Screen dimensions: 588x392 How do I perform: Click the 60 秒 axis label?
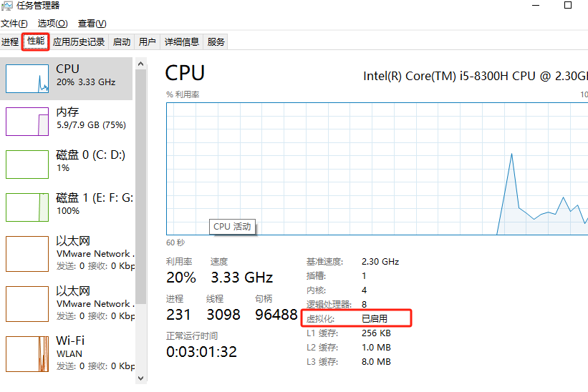[175, 242]
